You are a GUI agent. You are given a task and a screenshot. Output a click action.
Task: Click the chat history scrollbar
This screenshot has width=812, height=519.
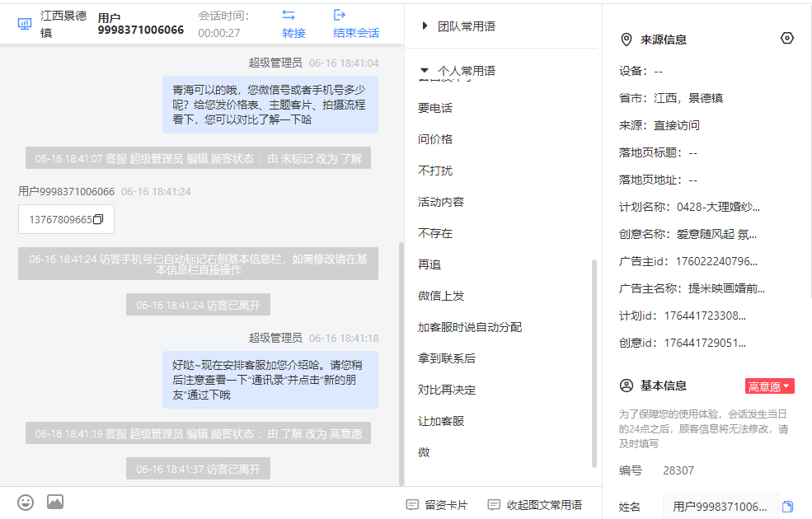[x=401, y=364]
